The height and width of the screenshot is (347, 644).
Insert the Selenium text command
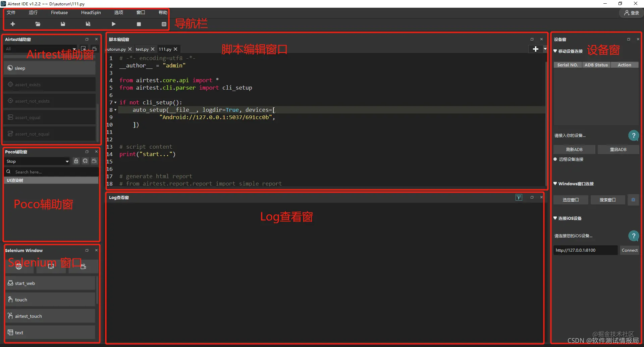50,333
